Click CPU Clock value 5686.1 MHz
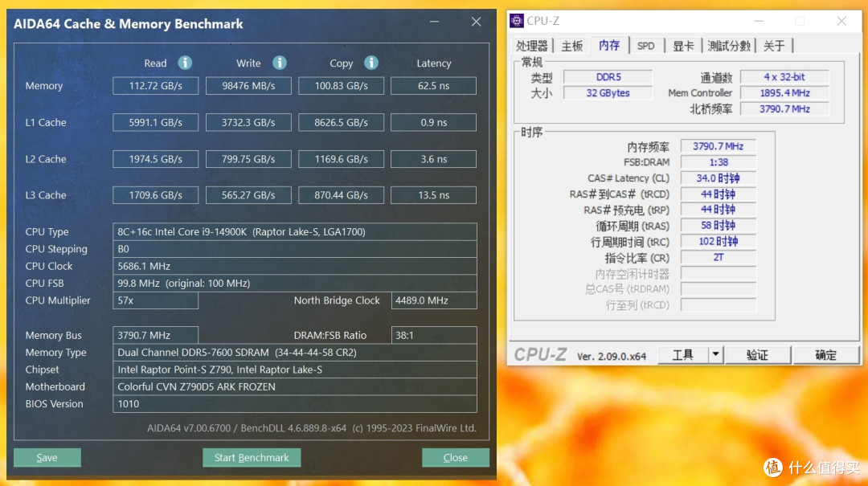 pyautogui.click(x=294, y=266)
